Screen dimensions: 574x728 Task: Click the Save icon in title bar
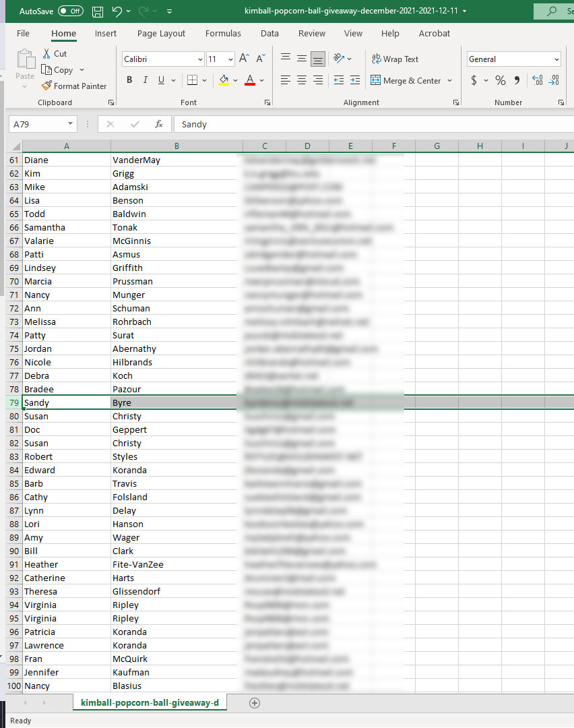click(x=98, y=11)
